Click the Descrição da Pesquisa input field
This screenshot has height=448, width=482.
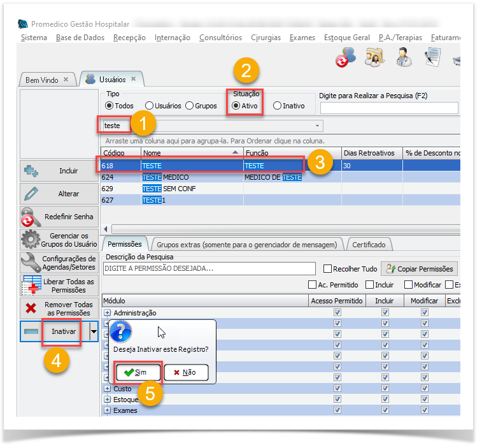[x=209, y=269]
